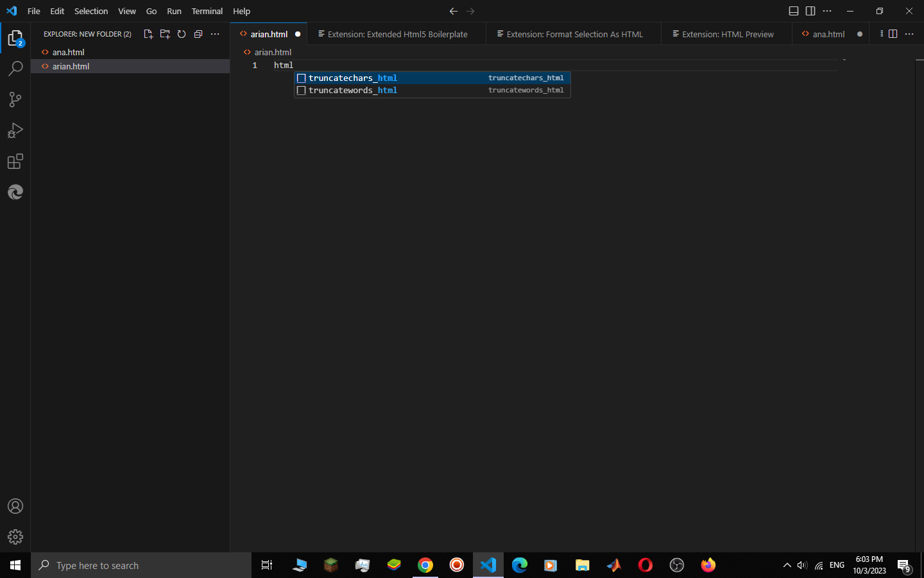Click the Windows taskbar search box
Viewport: 924px width, 578px height.
[141, 565]
